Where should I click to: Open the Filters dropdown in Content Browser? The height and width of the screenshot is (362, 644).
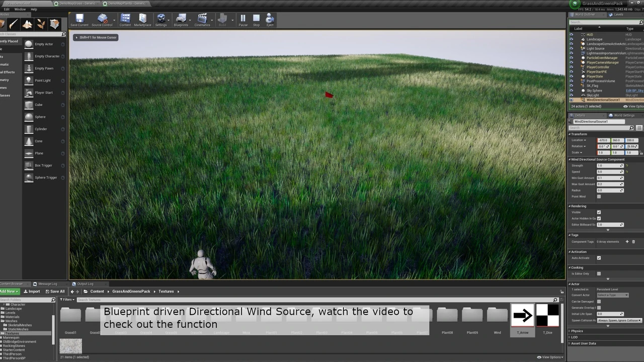pyautogui.click(x=66, y=300)
